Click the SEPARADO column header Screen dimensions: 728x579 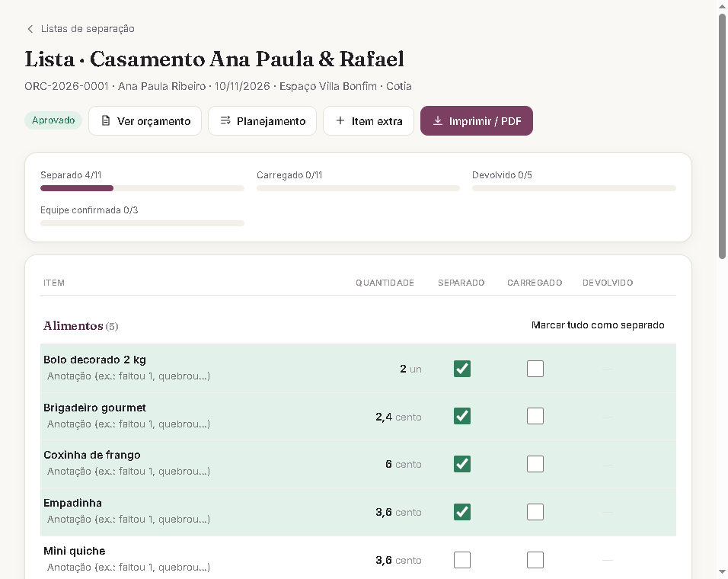461,283
